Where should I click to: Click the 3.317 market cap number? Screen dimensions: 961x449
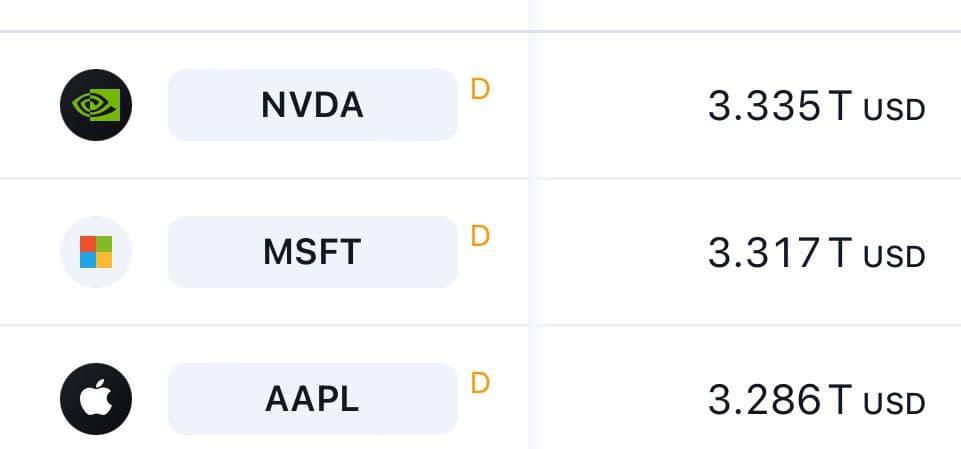(x=764, y=254)
